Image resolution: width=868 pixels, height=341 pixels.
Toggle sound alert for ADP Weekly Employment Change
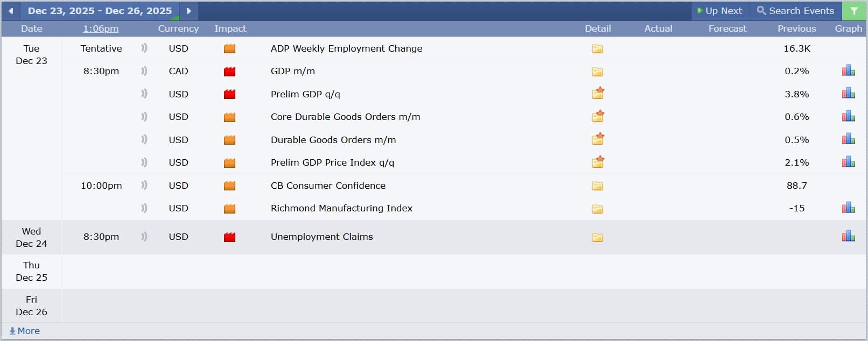pos(144,48)
